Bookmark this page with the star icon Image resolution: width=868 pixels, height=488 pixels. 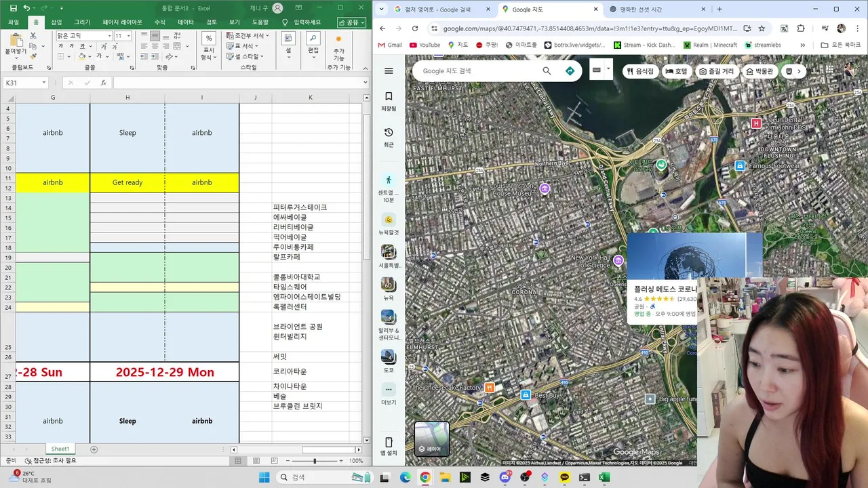point(762,28)
